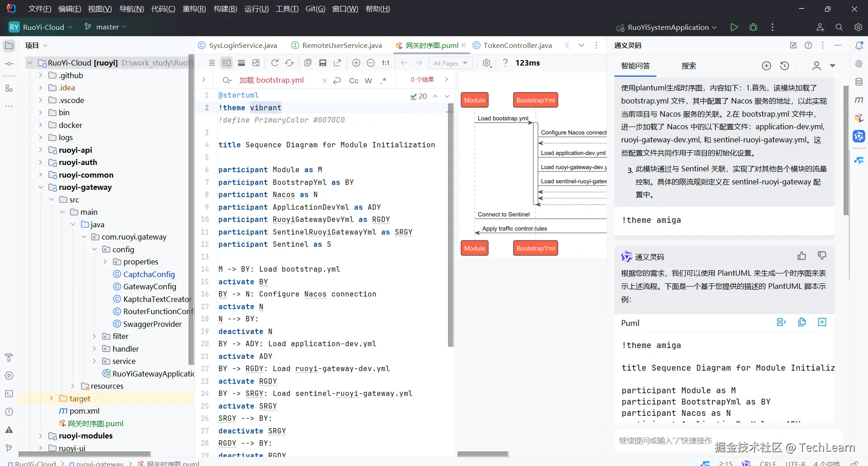Start debugging with the bug icon
This screenshot has width=868, height=466.
pyautogui.click(x=753, y=27)
